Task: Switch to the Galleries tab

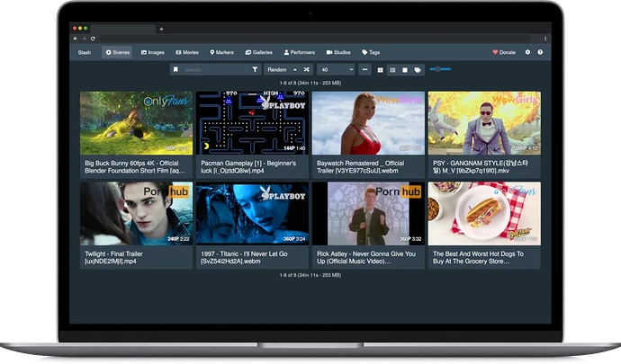Action: tap(258, 52)
